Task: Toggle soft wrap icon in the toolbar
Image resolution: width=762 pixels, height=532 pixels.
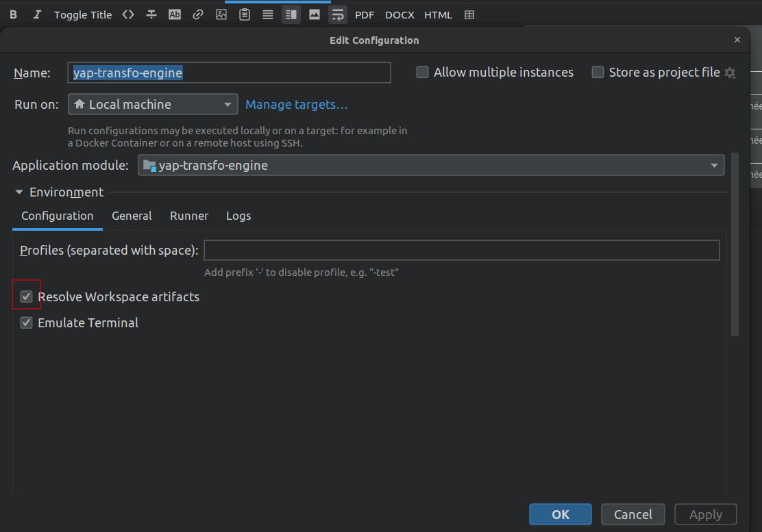Action: [x=338, y=14]
